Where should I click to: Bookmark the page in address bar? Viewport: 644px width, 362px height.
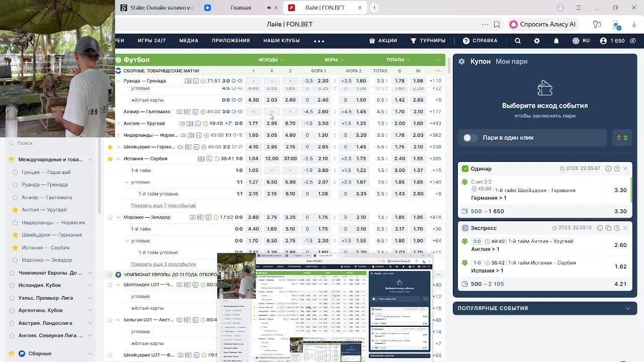497,24
